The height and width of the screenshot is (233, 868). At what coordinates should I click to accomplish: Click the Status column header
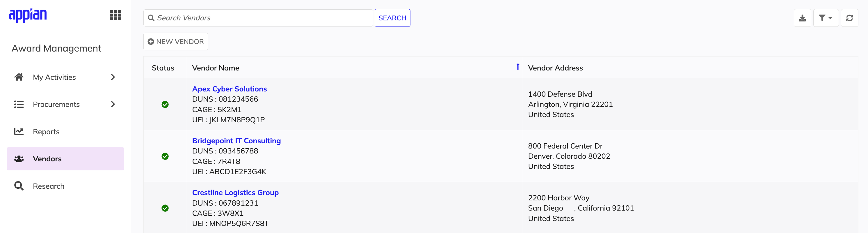point(163,68)
